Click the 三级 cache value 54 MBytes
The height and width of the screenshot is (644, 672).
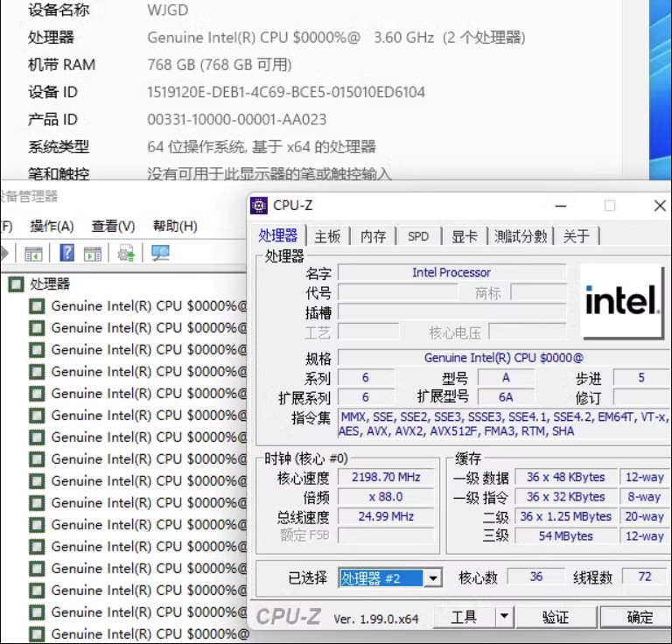pos(566,536)
